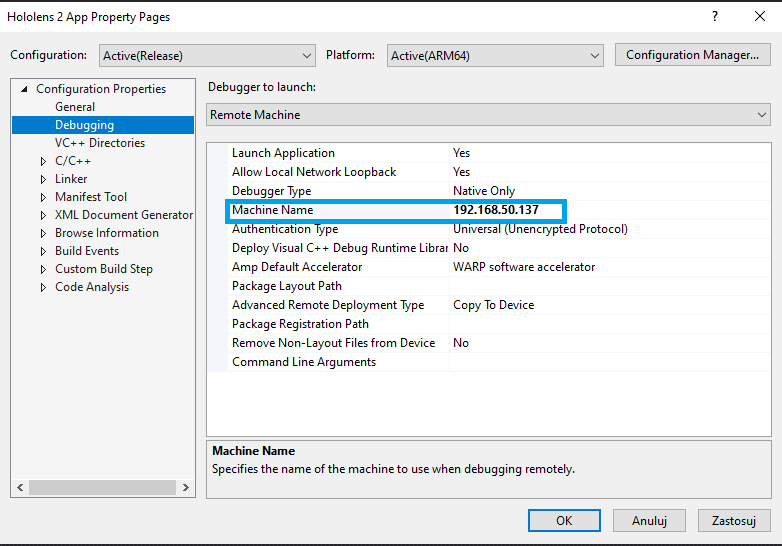Click the empty Command Line Arguments value field

click(x=610, y=362)
